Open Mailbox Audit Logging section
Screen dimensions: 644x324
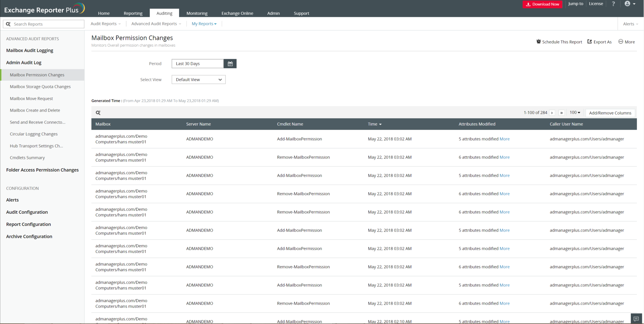point(30,50)
